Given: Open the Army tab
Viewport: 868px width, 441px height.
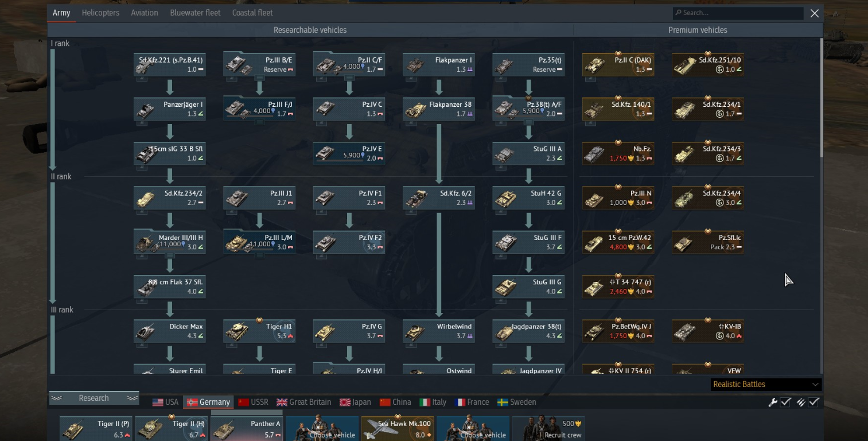Looking at the screenshot, I should tap(61, 13).
